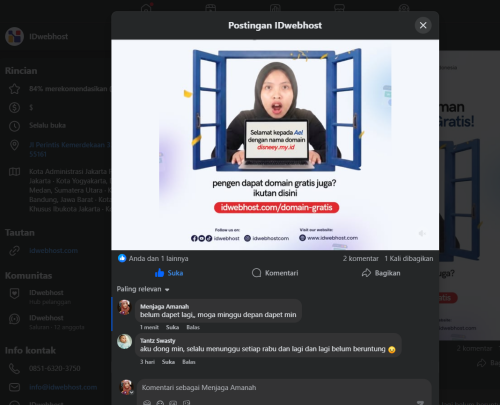This screenshot has width=500, height=405.
Task: Like Tantz Swasty's comment with Suka
Action: click(168, 362)
